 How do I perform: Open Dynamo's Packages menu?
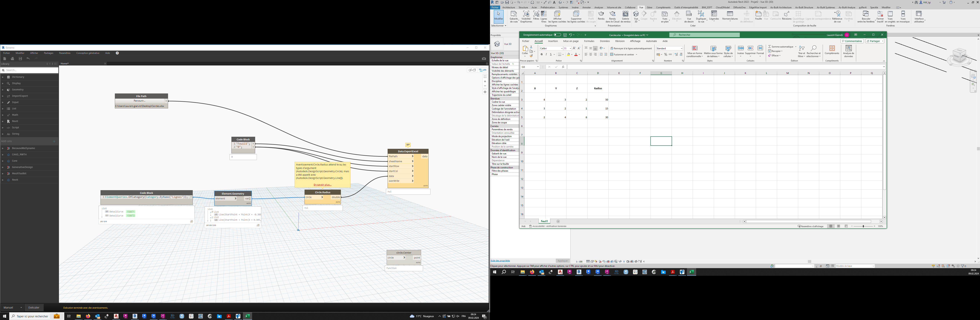click(x=48, y=53)
